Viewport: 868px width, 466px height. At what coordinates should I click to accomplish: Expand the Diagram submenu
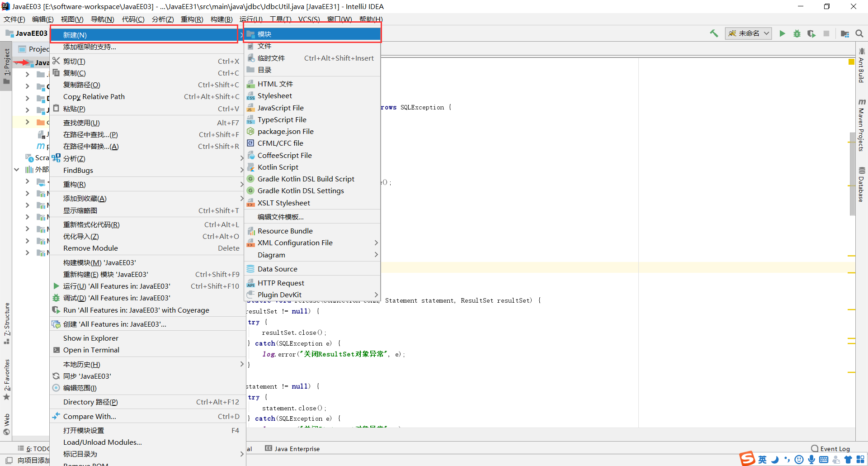tap(312, 255)
